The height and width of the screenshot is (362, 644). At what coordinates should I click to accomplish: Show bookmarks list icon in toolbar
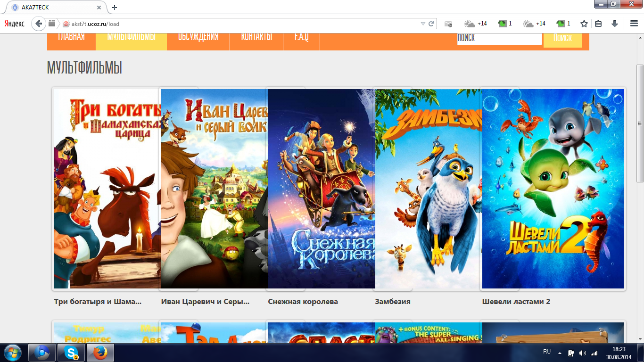point(598,24)
